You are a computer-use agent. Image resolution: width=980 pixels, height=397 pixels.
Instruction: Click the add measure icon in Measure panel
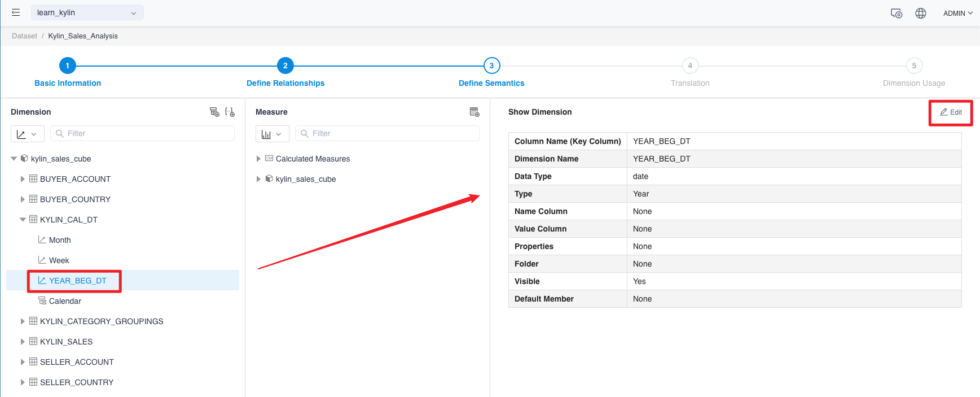pos(474,112)
